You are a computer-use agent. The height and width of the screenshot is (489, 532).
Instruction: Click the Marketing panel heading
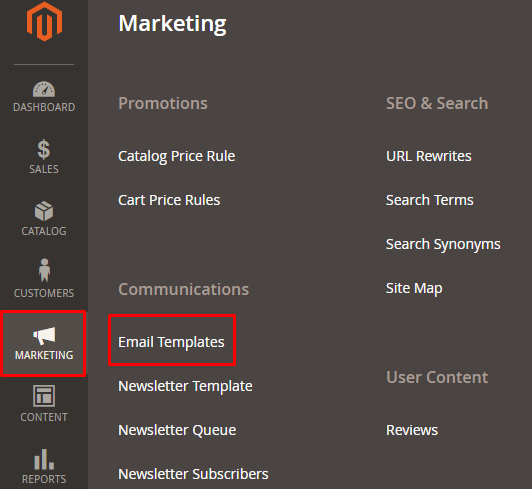(172, 24)
